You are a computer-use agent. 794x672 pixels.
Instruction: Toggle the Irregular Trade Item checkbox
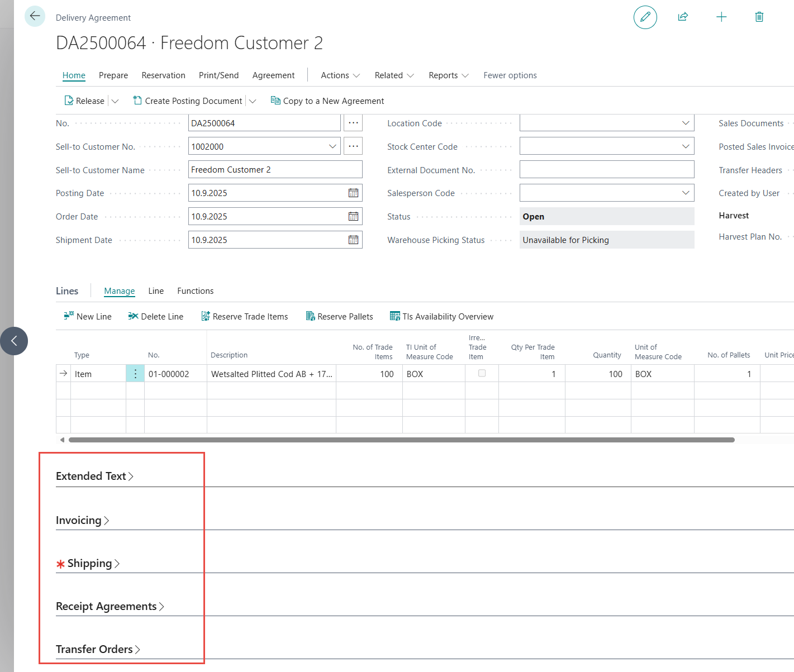point(482,374)
